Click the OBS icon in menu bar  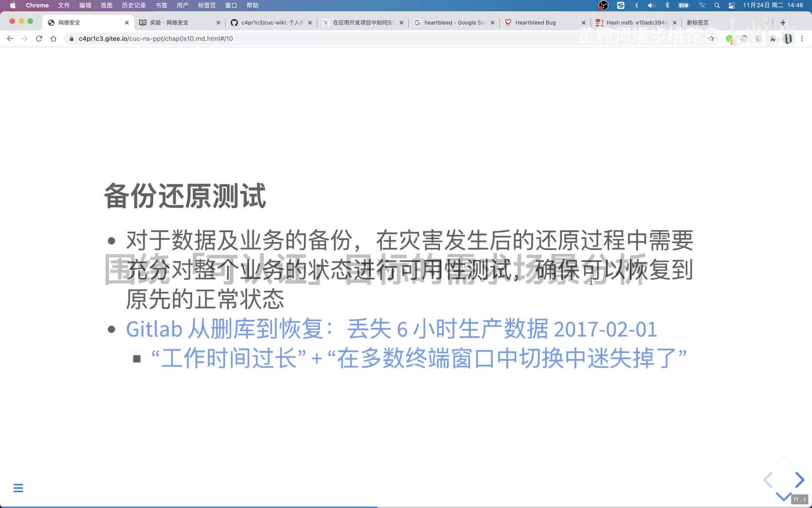coord(604,5)
